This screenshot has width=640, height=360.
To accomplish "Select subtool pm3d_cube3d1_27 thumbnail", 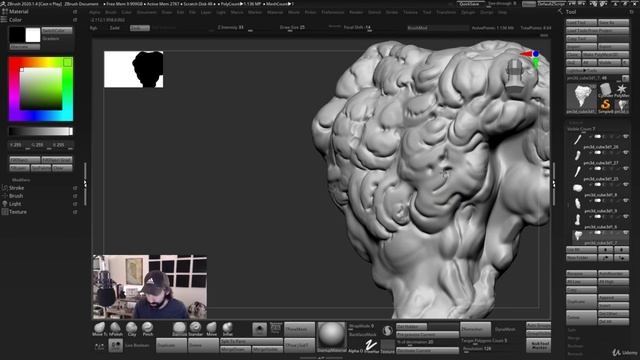I will 578,155.
